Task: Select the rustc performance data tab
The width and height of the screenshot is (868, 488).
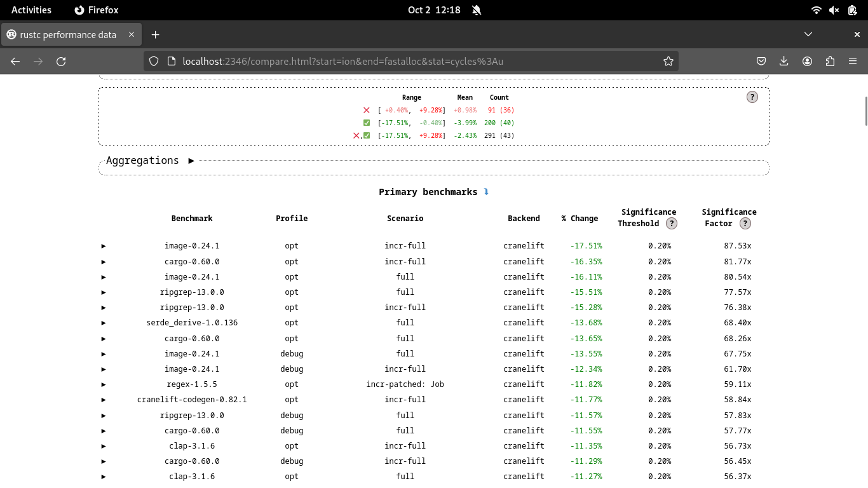Action: click(x=71, y=34)
